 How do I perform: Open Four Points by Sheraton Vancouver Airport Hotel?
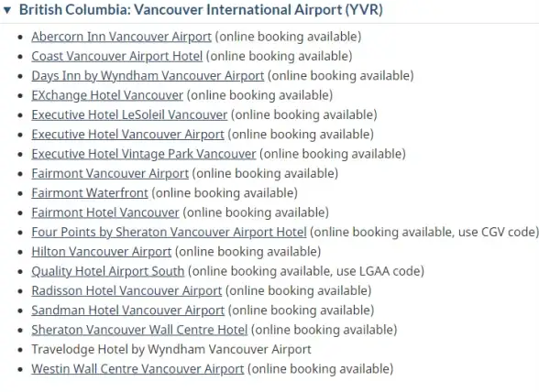coord(169,233)
